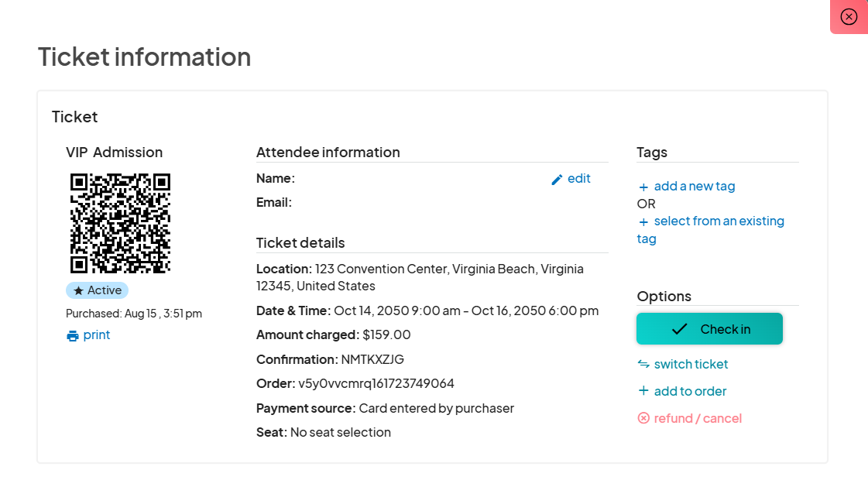Screen dimensions: 868x494
Task: Select the pencil edit icon for attendee info
Action: [x=556, y=179]
